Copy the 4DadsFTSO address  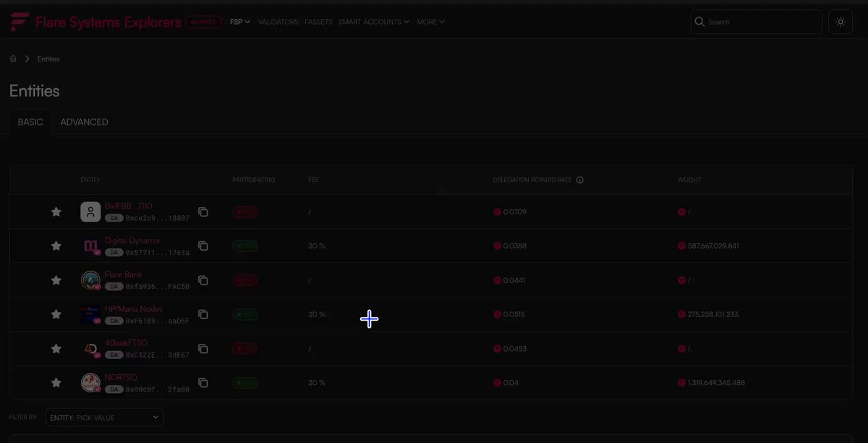tap(203, 348)
